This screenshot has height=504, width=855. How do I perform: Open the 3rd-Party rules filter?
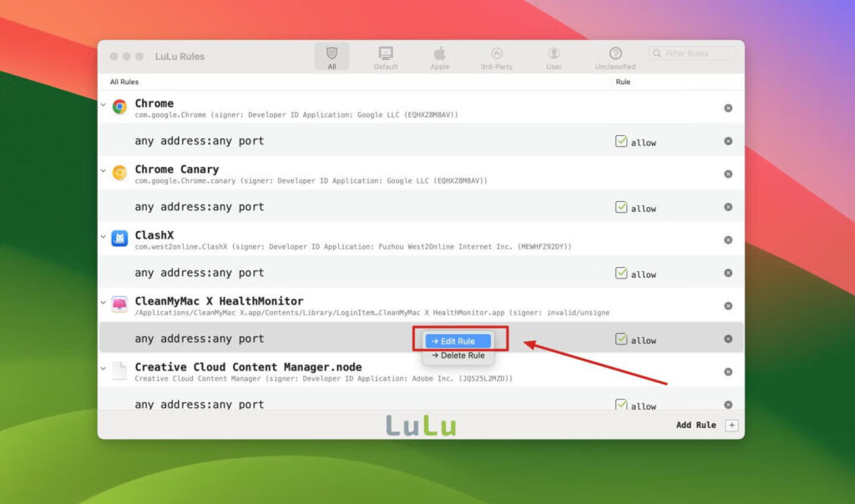[x=497, y=52]
